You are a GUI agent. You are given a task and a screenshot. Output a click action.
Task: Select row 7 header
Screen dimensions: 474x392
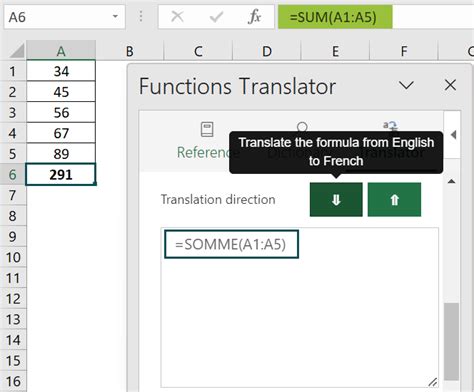tap(13, 195)
